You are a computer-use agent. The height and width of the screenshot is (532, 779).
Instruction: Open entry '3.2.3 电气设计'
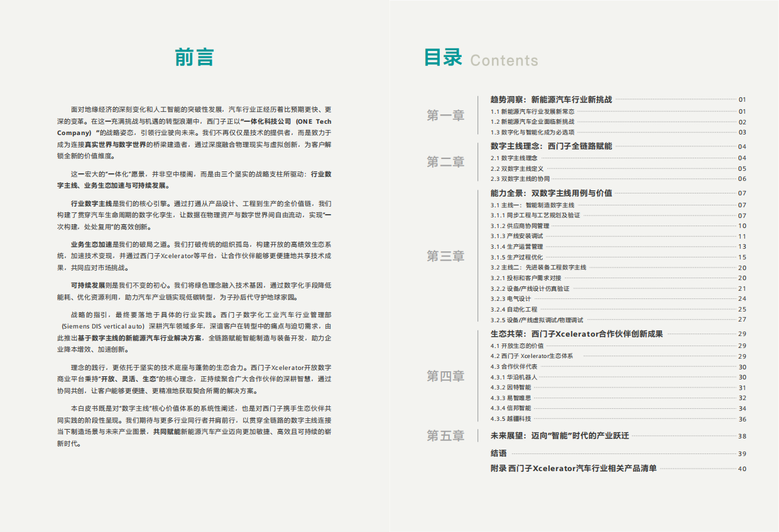click(511, 299)
